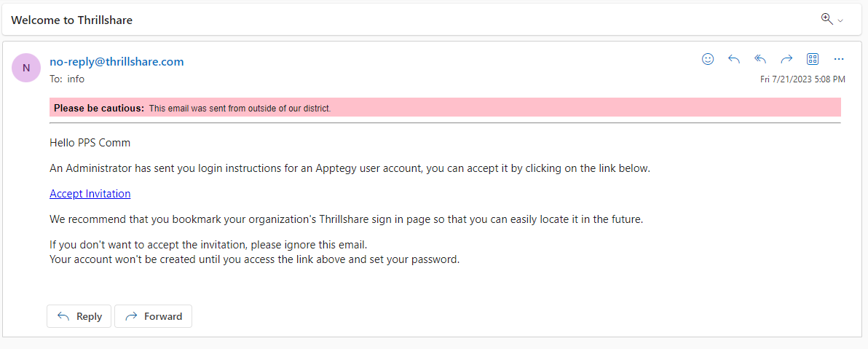
Task: React to the message with the smiley icon
Action: click(708, 59)
